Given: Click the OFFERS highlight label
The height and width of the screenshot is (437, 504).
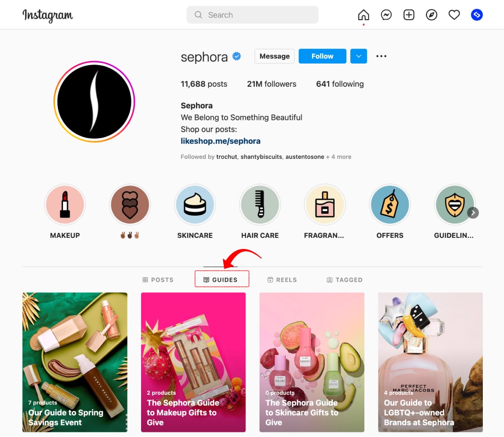Looking at the screenshot, I should (390, 235).
